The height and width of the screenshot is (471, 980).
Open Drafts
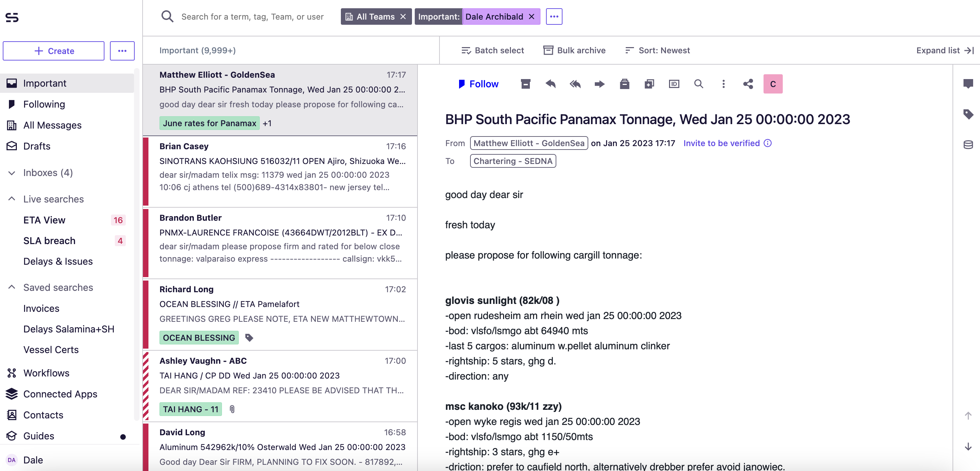pyautogui.click(x=67, y=146)
